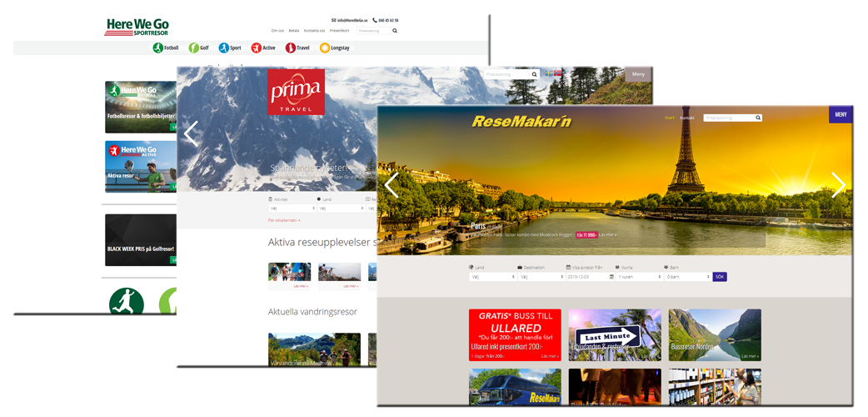Open Destination dropdown on ReseMakar'n search form
Viewport: 868px width, 417px height.
(541, 276)
